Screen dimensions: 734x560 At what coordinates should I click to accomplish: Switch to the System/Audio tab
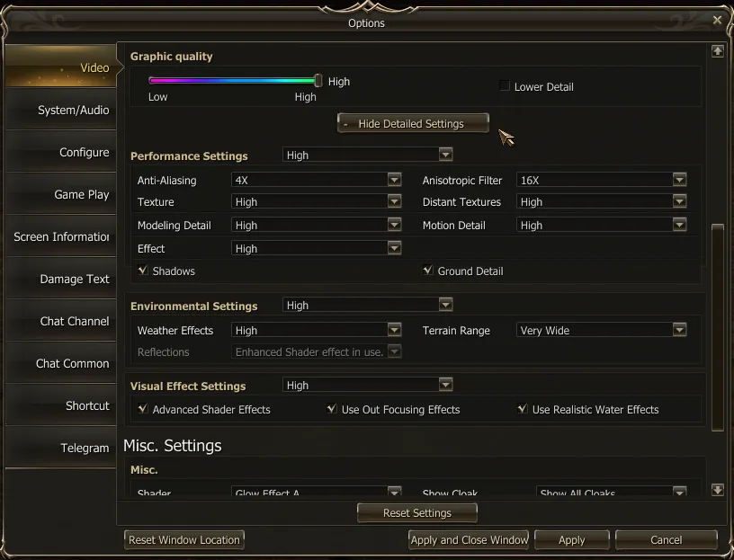pos(61,110)
